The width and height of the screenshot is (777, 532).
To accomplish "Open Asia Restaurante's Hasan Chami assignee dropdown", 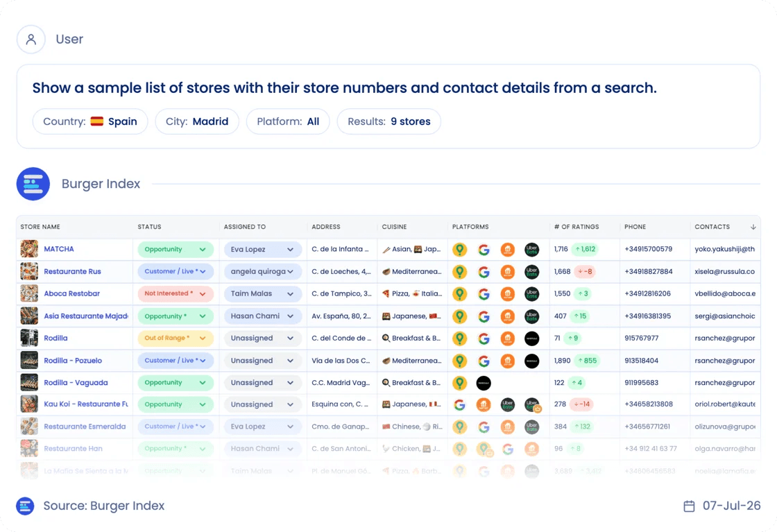I will (x=263, y=316).
